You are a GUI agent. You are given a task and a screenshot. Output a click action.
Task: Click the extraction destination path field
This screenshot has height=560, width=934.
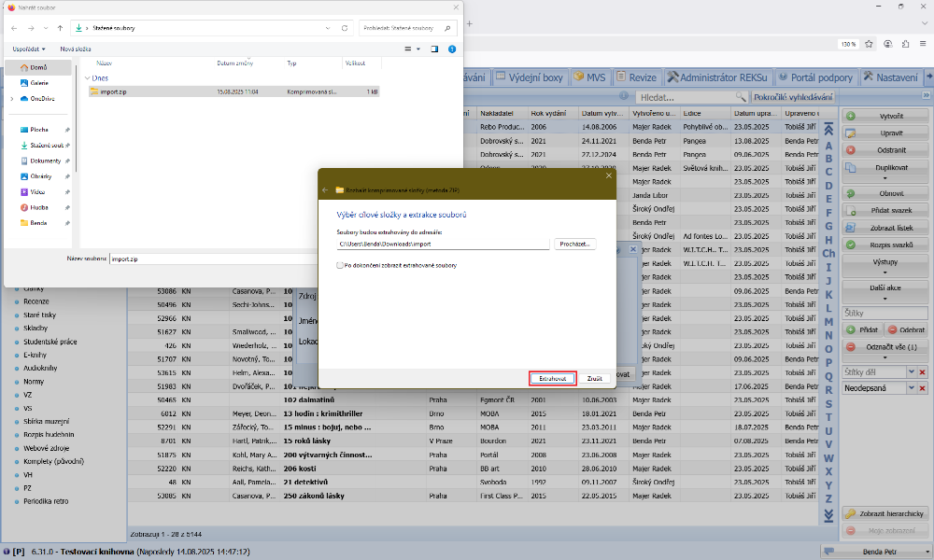pyautogui.click(x=443, y=244)
